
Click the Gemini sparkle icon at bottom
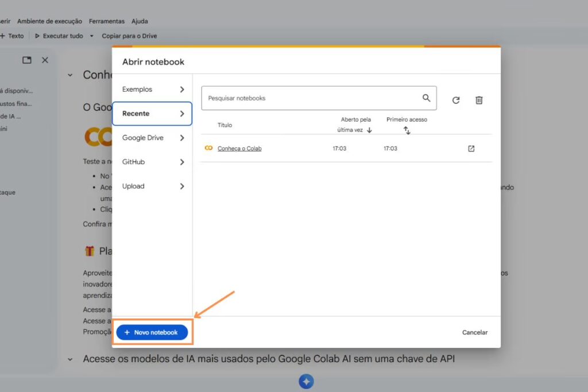point(306,382)
